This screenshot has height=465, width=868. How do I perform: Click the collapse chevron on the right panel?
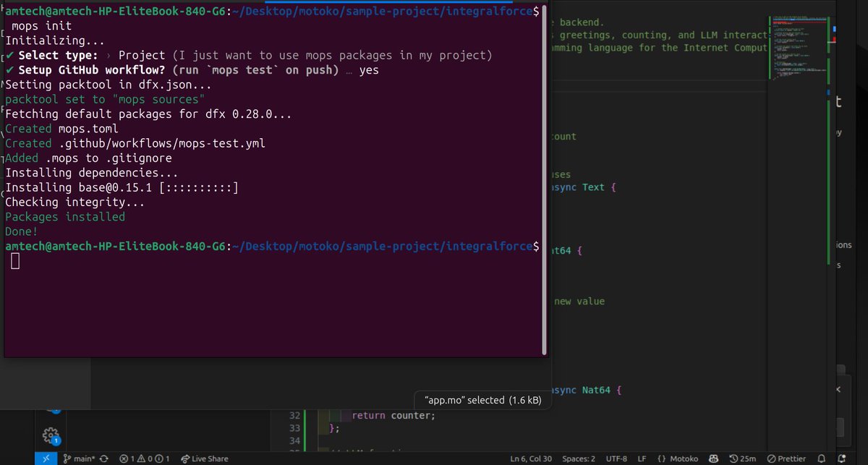[839, 390]
